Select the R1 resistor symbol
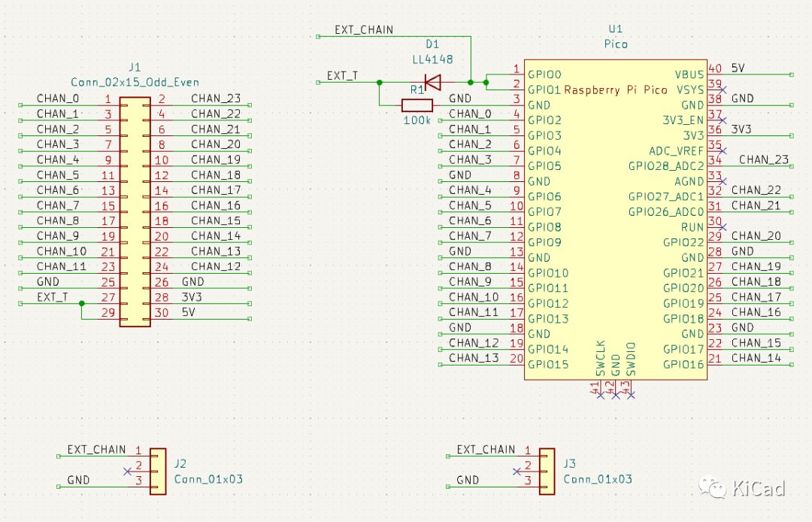812x522 pixels. (x=417, y=105)
